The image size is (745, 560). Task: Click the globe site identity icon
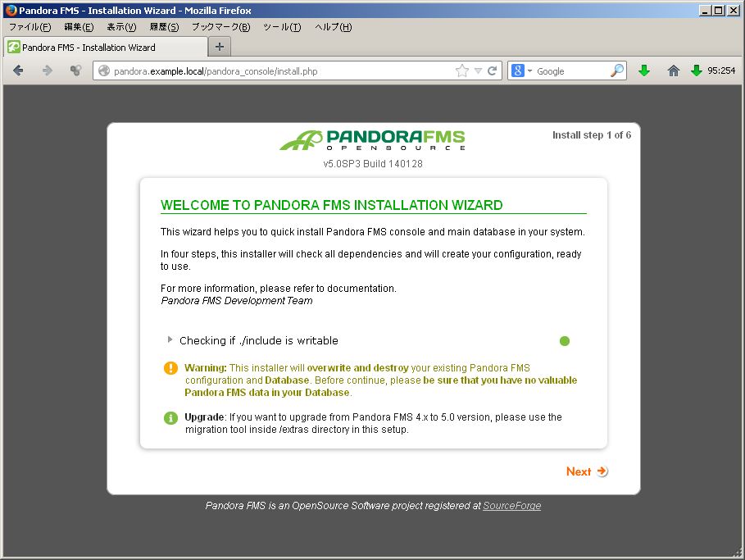pyautogui.click(x=103, y=71)
